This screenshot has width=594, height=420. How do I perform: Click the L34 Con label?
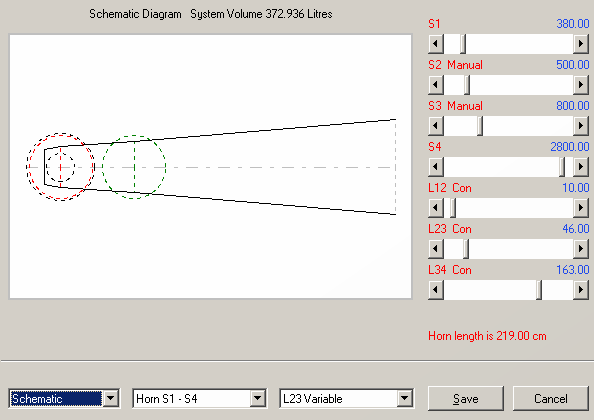(x=450, y=270)
